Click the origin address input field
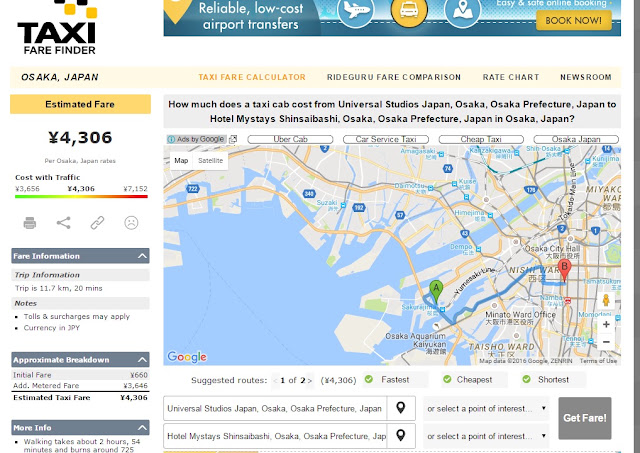 [275, 408]
